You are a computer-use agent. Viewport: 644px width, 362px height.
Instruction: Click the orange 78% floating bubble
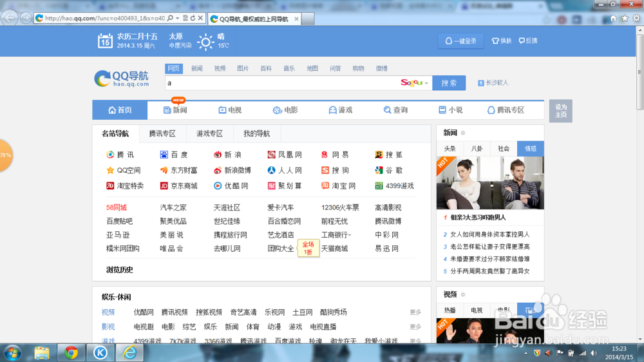pyautogui.click(x=6, y=155)
